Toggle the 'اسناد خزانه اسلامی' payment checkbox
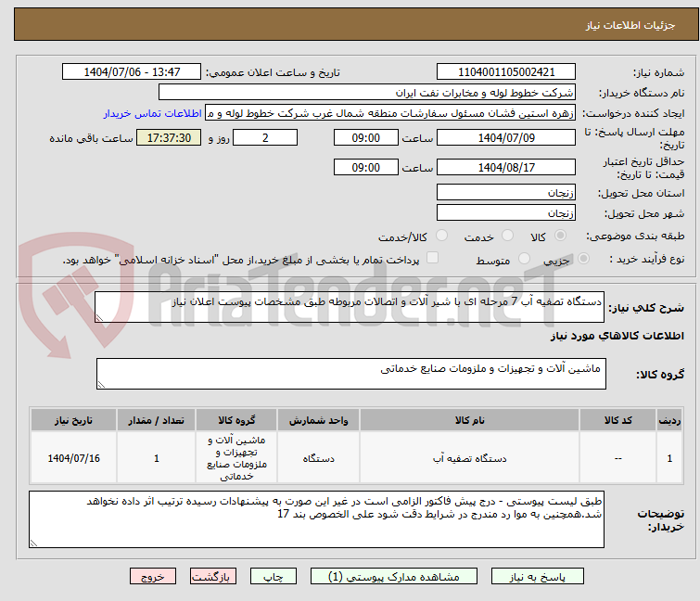This screenshot has width=700, height=601. coord(432,260)
